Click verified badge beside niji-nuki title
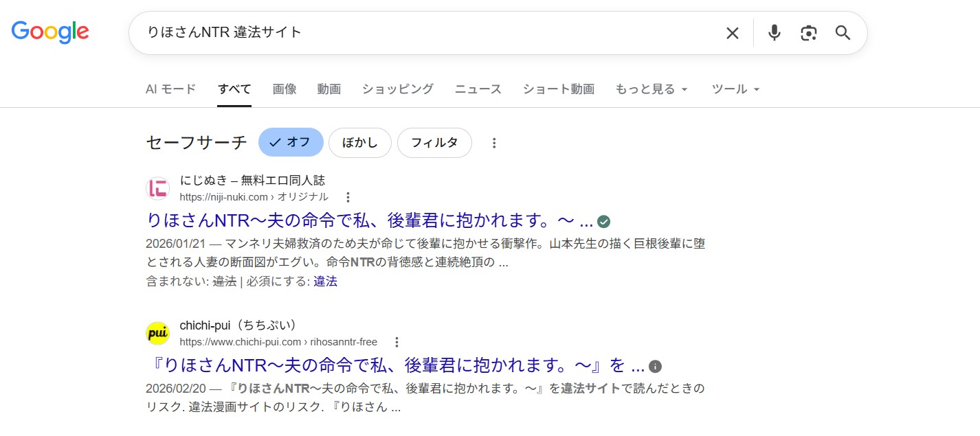This screenshot has height=436, width=980. tap(604, 221)
